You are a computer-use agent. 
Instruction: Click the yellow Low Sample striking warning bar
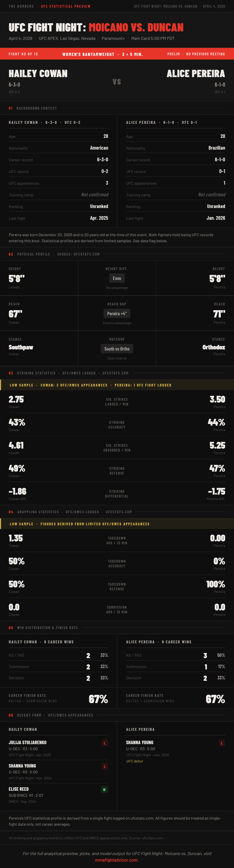[x=117, y=385]
